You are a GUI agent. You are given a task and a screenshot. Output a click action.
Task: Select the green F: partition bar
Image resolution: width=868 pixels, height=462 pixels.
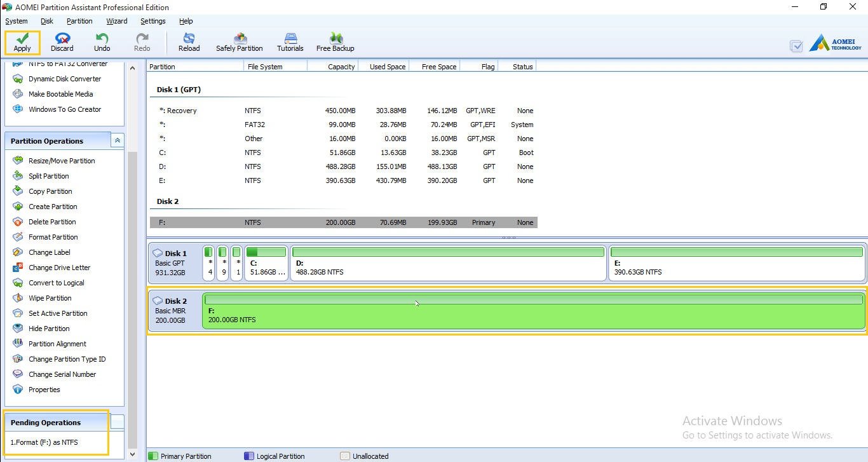click(x=534, y=311)
